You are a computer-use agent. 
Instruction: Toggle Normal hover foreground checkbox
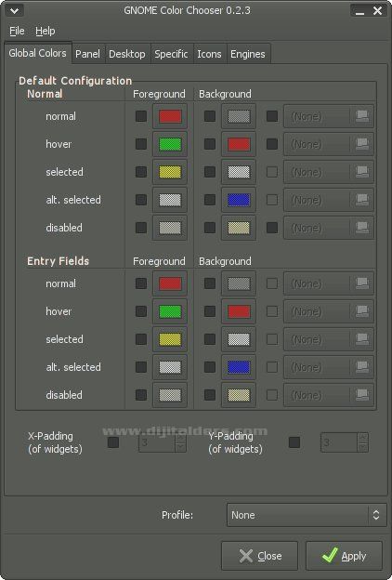141,144
